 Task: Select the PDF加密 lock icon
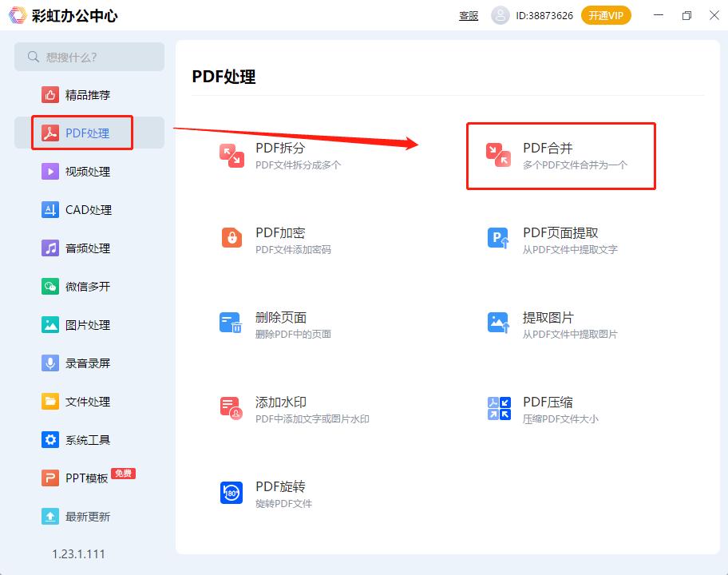pos(231,238)
